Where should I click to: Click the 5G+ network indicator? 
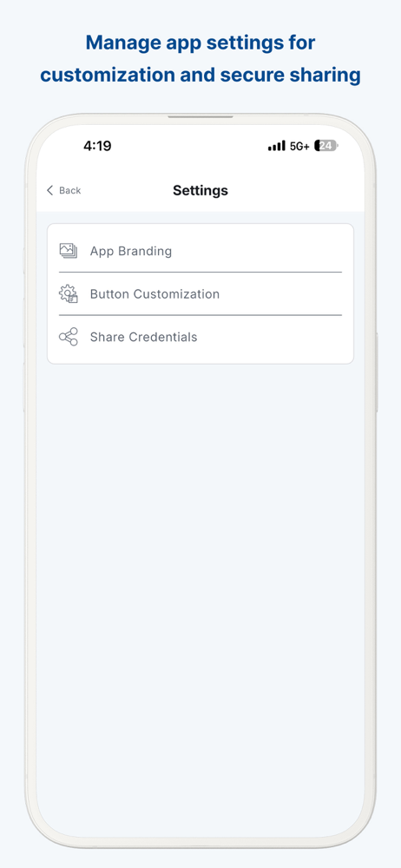299,146
